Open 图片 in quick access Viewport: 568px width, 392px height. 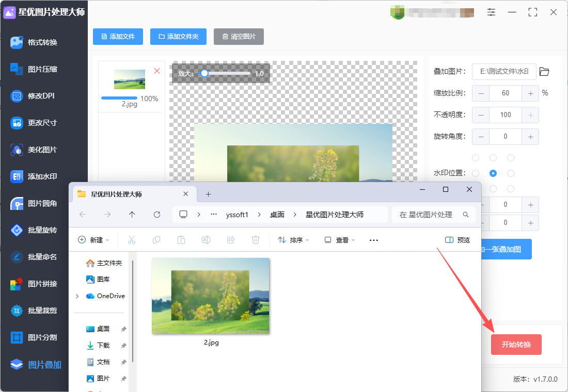tap(98, 379)
